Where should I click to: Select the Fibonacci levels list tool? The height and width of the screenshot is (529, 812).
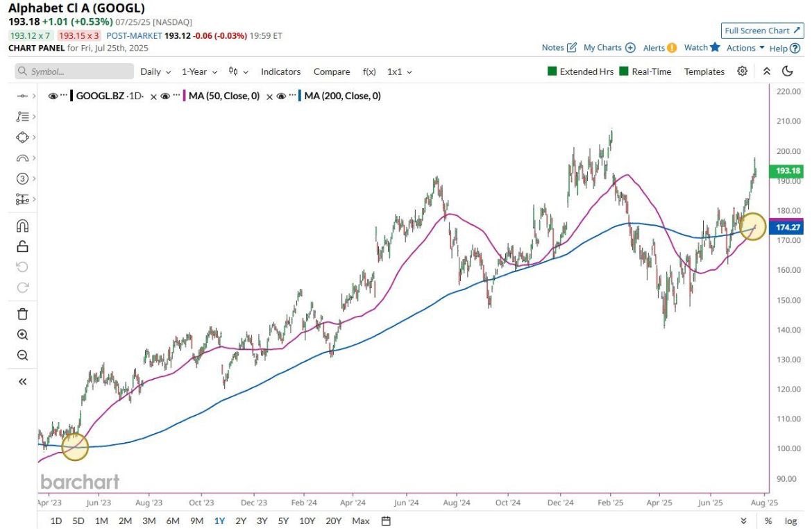coord(22,117)
